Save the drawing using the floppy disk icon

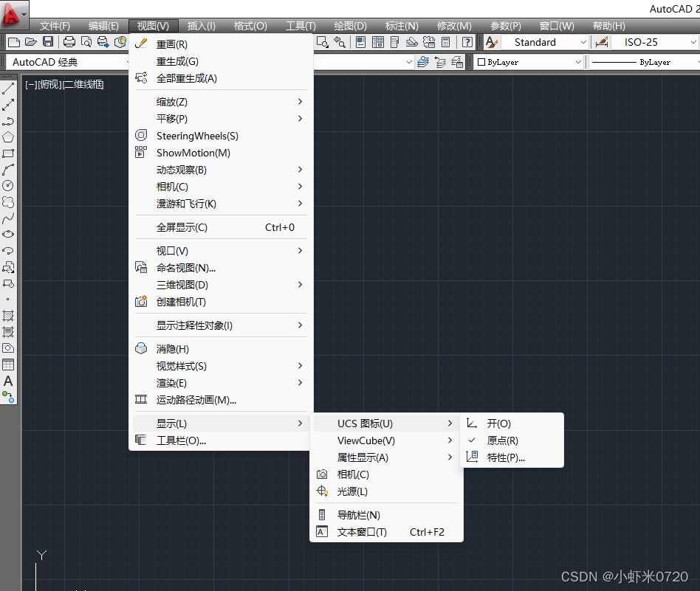click(48, 42)
